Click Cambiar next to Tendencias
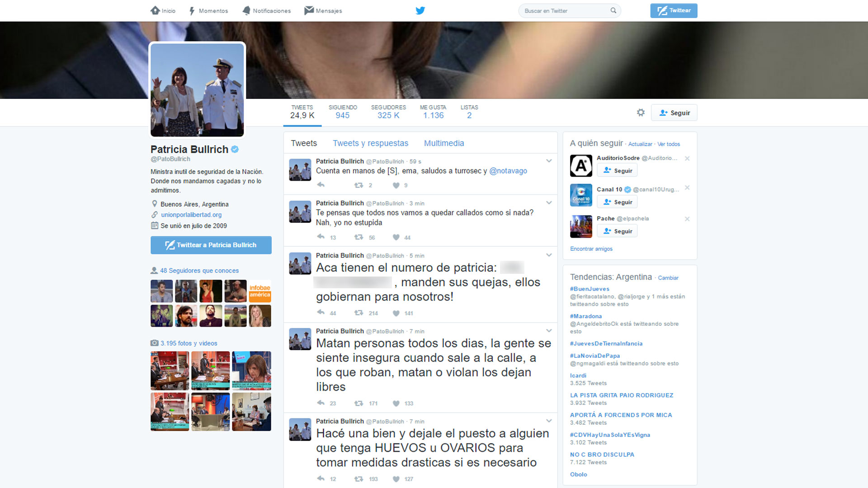 (x=668, y=278)
